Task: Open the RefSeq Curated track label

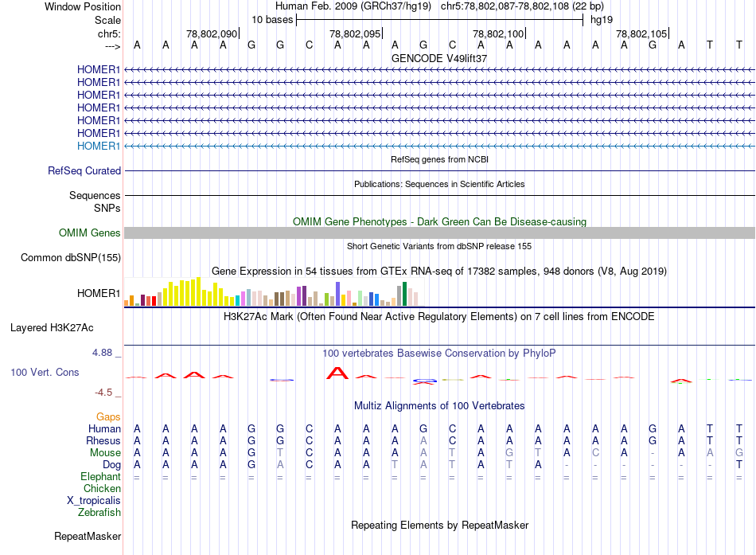Action: coord(84,170)
